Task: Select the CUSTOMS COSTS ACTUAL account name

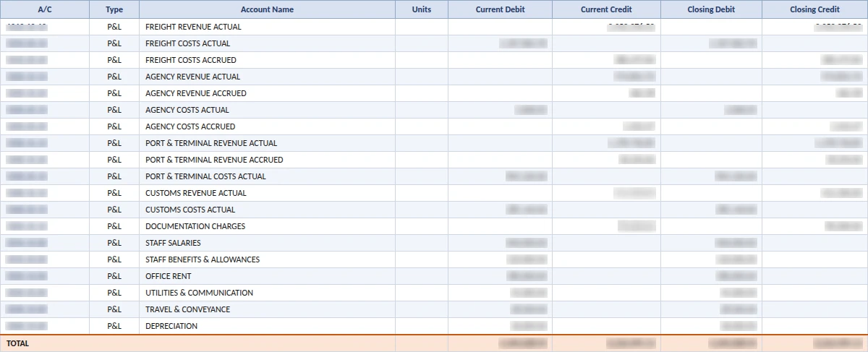Action: (190, 210)
